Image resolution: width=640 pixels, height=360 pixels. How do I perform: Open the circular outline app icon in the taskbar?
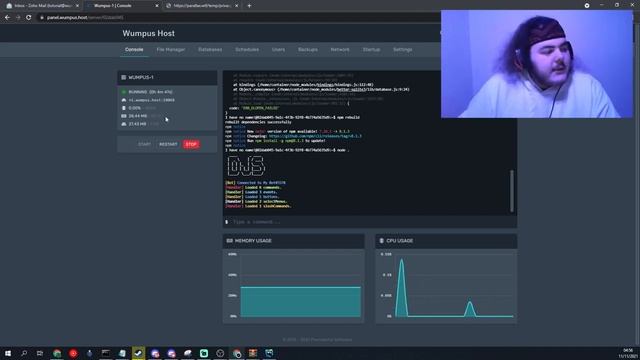220,353
